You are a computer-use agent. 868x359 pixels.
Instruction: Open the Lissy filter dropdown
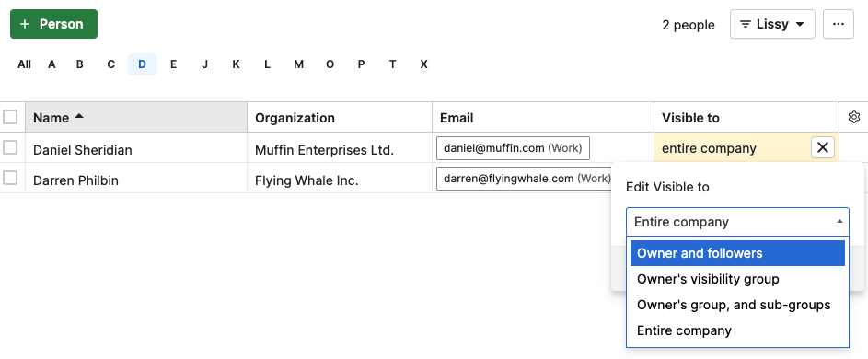tap(772, 24)
